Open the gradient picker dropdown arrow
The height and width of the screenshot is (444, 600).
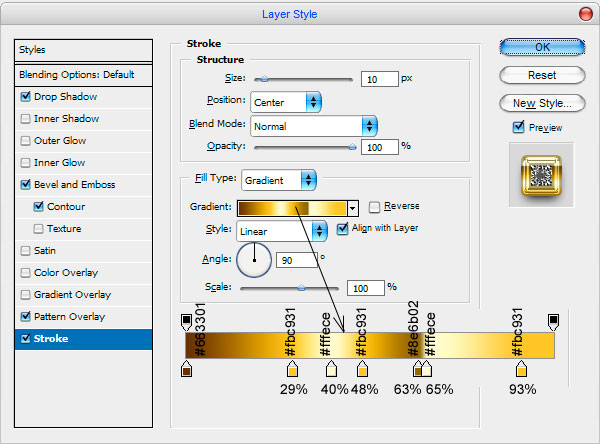point(353,209)
